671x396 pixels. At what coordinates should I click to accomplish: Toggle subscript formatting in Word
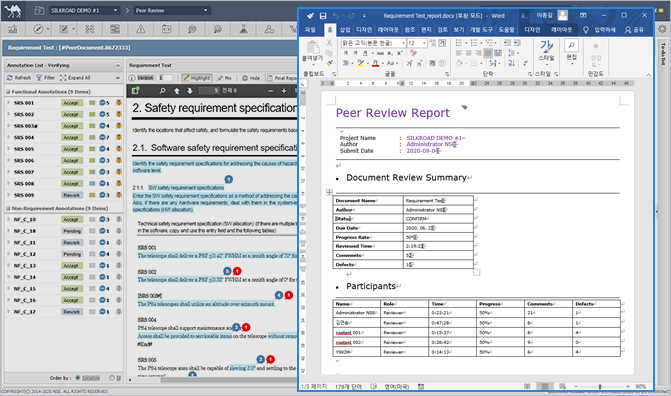pos(390,53)
